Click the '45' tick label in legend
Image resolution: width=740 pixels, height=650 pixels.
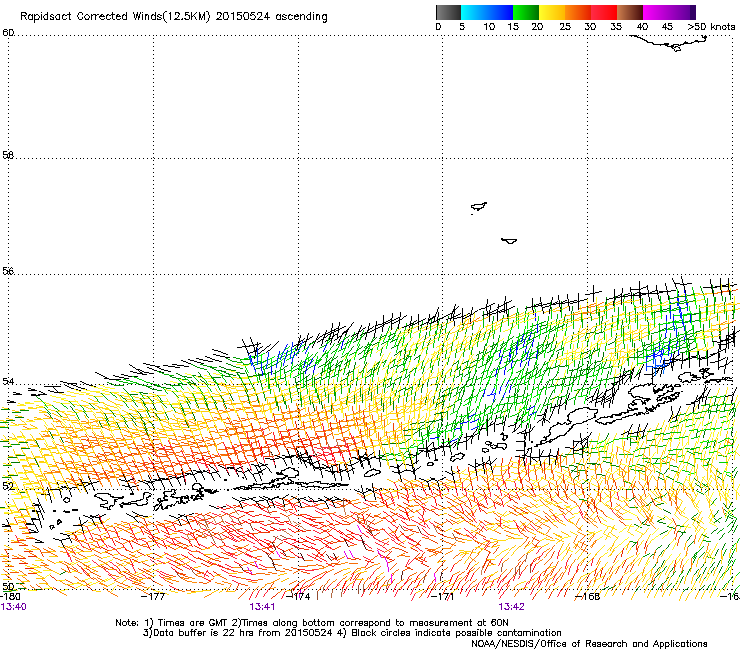pos(667,27)
